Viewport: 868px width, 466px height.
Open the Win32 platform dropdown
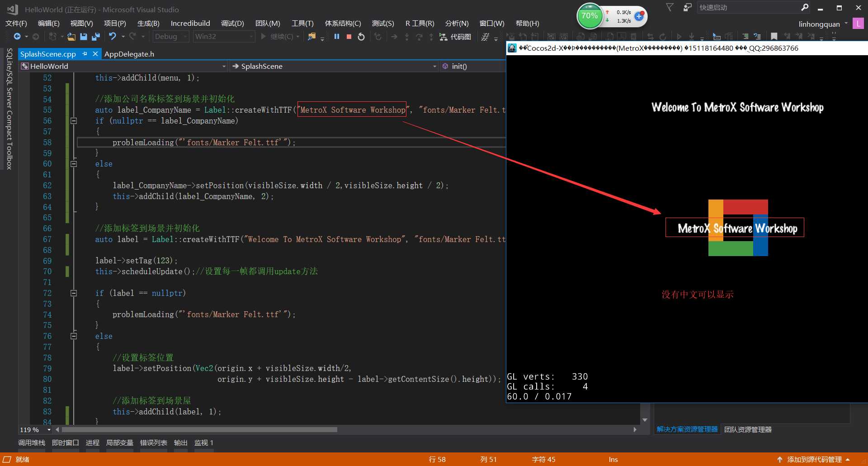click(x=224, y=37)
